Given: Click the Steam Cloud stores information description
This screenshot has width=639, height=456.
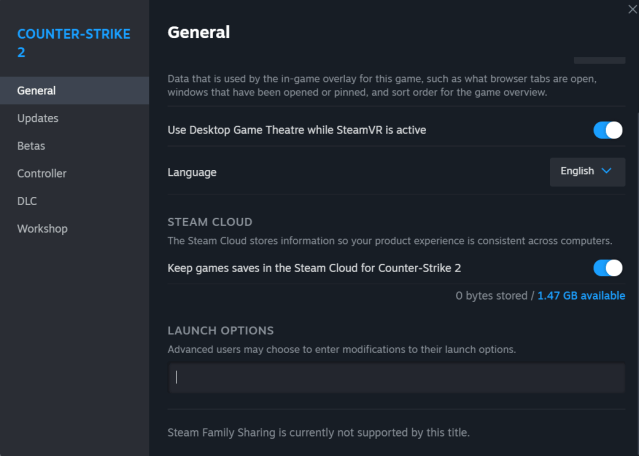Looking at the screenshot, I should pos(390,241).
